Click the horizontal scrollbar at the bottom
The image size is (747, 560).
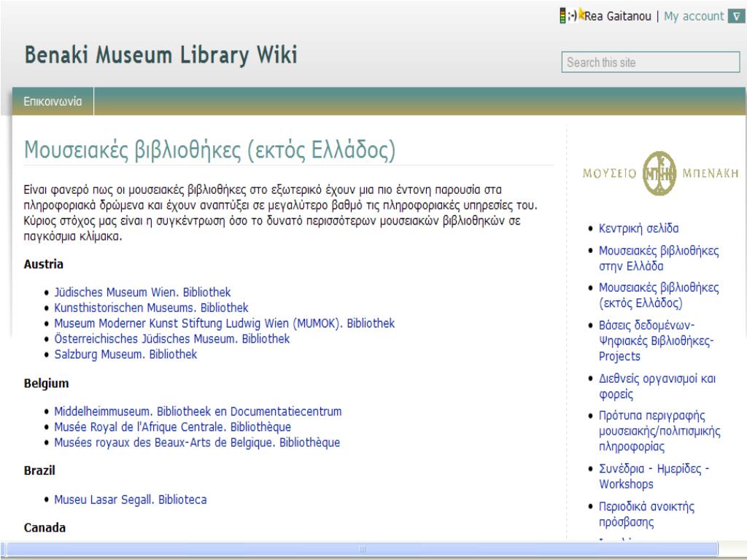coord(361,548)
